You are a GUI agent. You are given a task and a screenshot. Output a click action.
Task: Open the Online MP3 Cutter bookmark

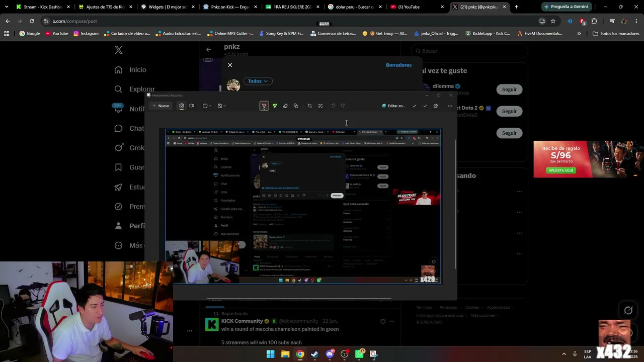tap(230, 34)
